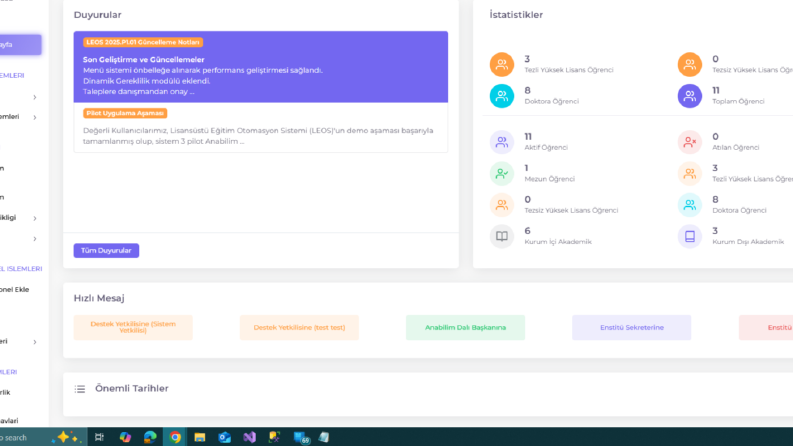Screen dimensions: 793x446
Task: Click list icon next to Önemli Tarihler
Action: click(80, 389)
